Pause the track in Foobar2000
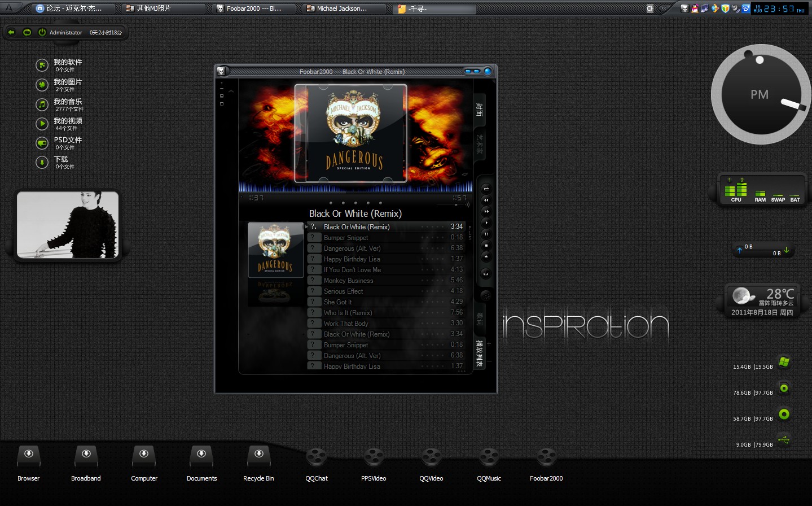Image resolution: width=812 pixels, height=506 pixels. (486, 234)
